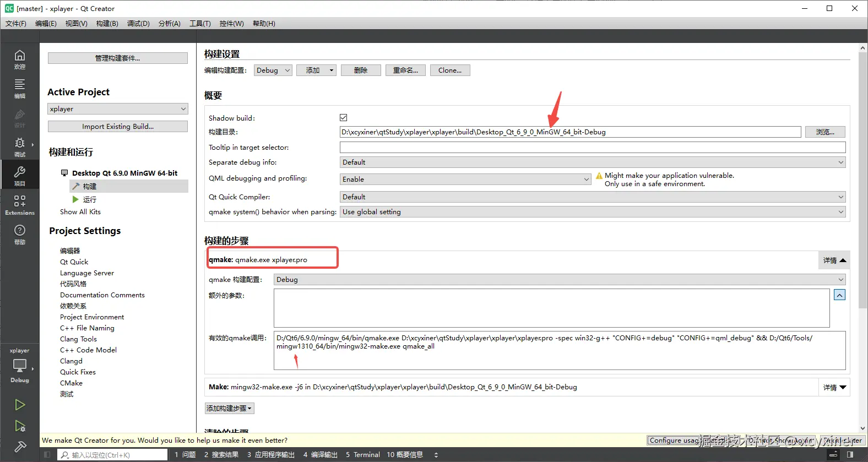Click the Clone button
The image size is (868, 462).
(x=450, y=70)
